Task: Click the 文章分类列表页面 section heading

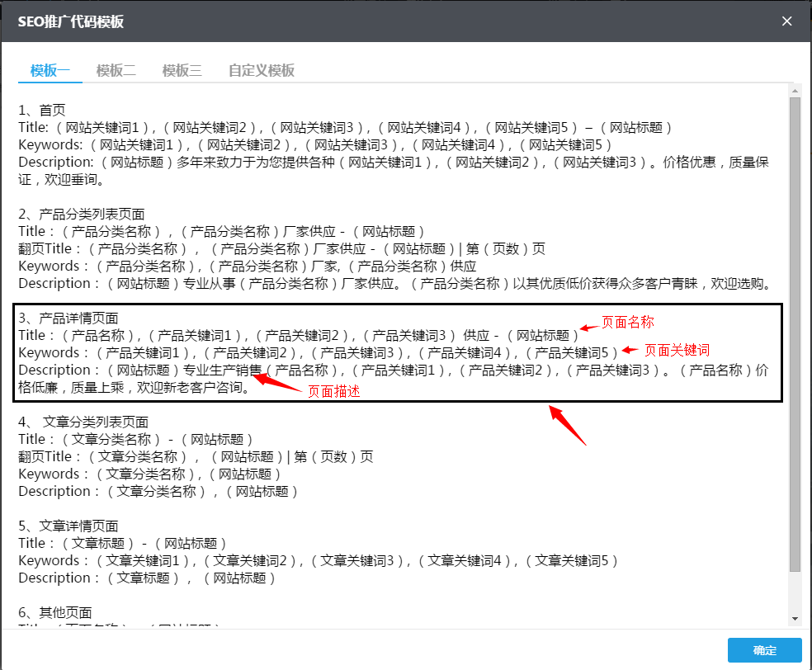Action: (x=84, y=422)
